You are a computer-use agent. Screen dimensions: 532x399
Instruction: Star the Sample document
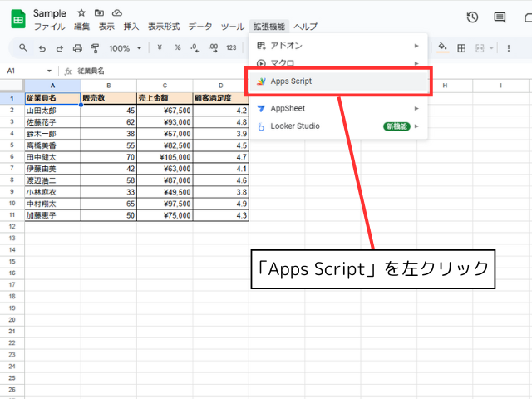tap(81, 13)
